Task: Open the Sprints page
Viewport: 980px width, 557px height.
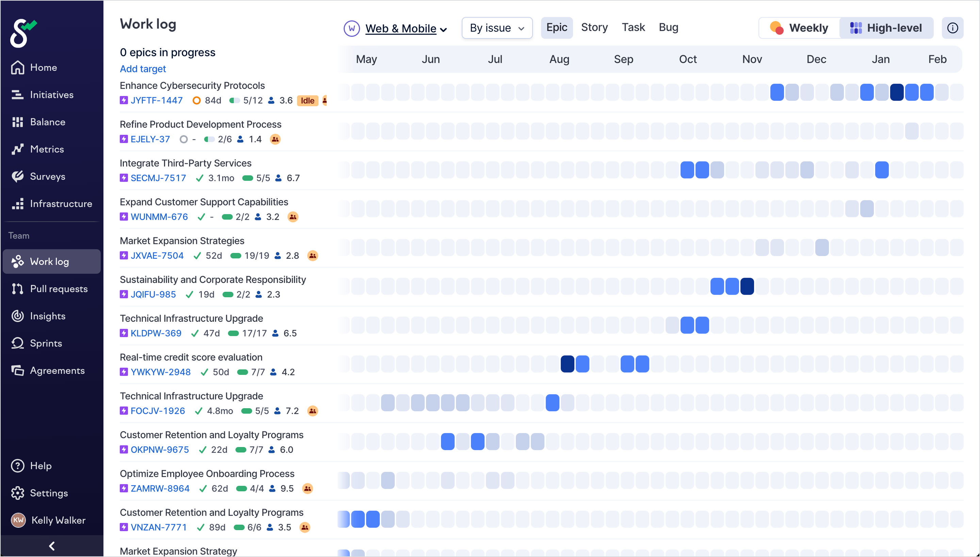Action: 46,343
